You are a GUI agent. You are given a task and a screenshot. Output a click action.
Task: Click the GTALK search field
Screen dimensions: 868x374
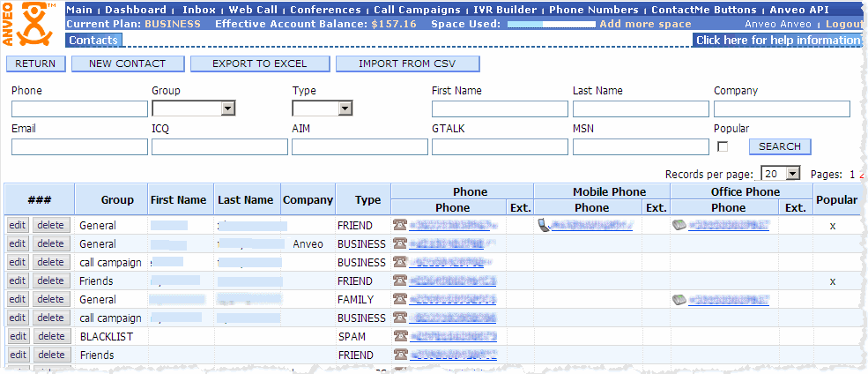[x=500, y=146]
